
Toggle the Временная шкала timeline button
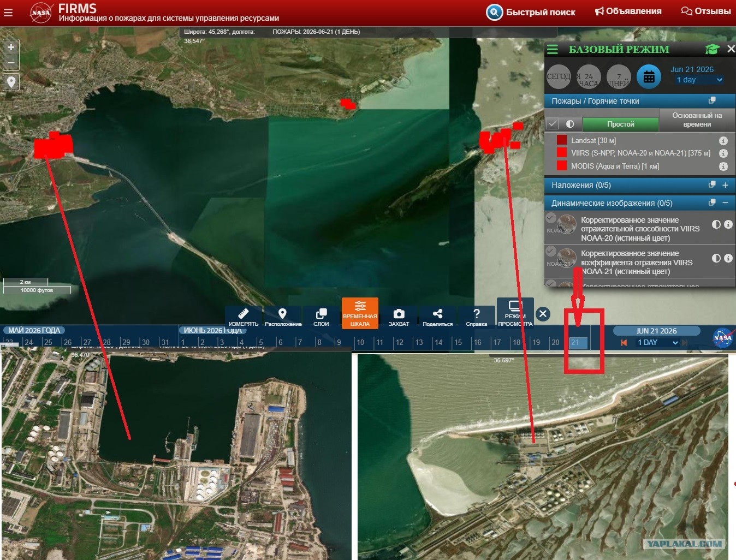click(360, 313)
